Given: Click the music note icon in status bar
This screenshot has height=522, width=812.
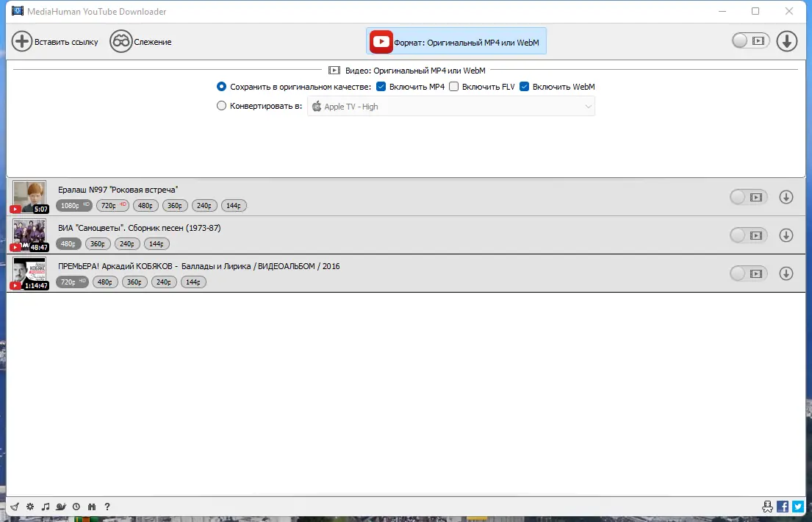Looking at the screenshot, I should (x=46, y=507).
